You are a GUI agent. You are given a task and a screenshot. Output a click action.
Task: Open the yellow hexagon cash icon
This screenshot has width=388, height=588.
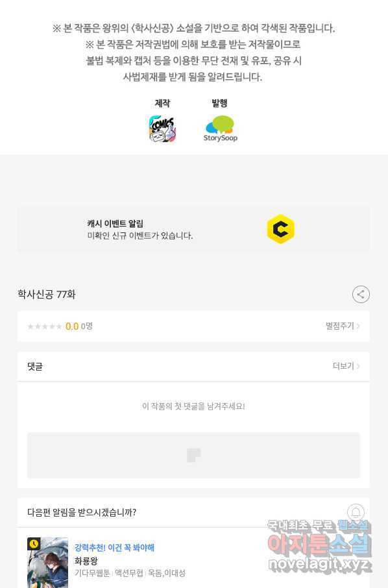pyautogui.click(x=280, y=228)
